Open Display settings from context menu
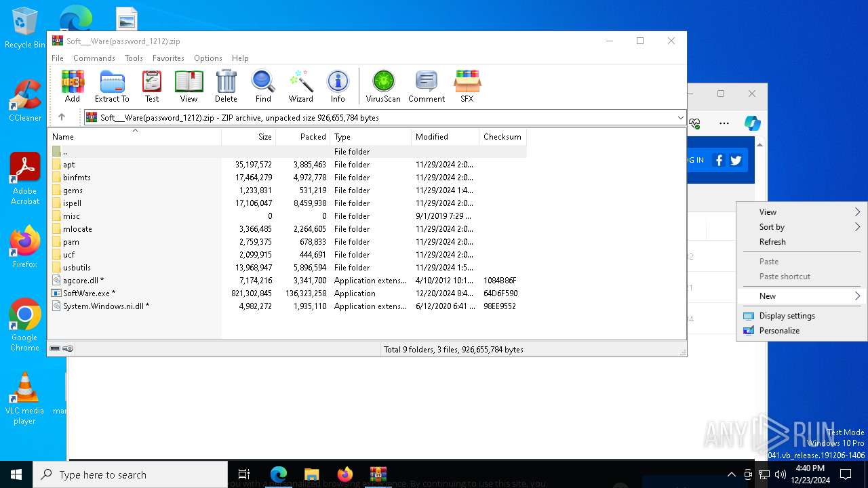Image resolution: width=868 pixels, height=488 pixels. pyautogui.click(x=801, y=316)
